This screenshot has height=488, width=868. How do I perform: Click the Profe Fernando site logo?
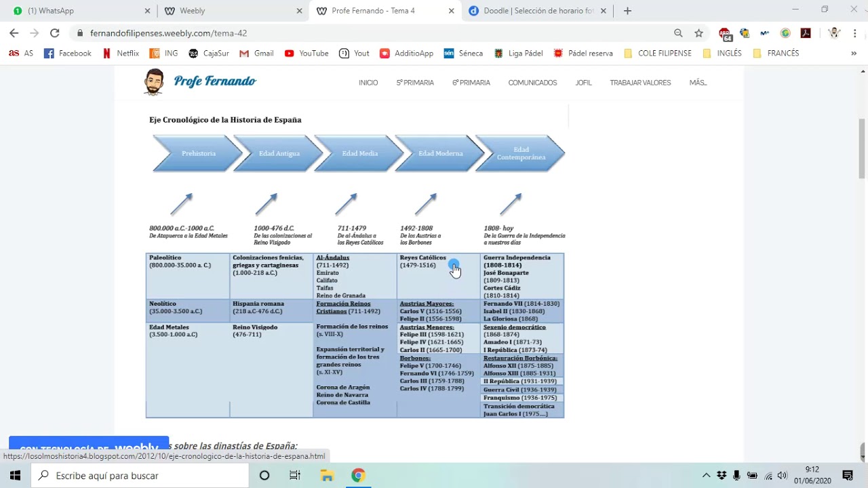(200, 82)
